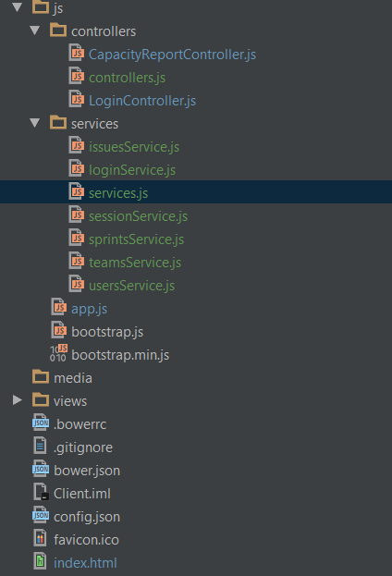Collapse the controllers folder
This screenshot has width=392, height=576.
[35, 31]
